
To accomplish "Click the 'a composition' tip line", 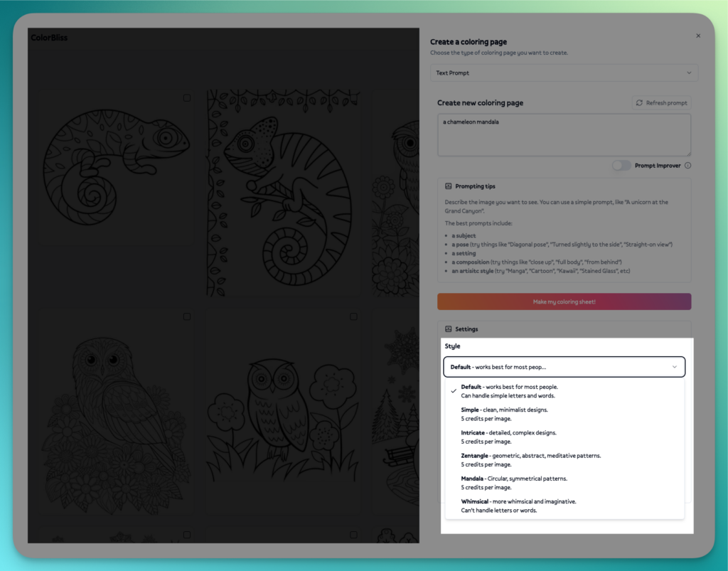I will tap(537, 262).
